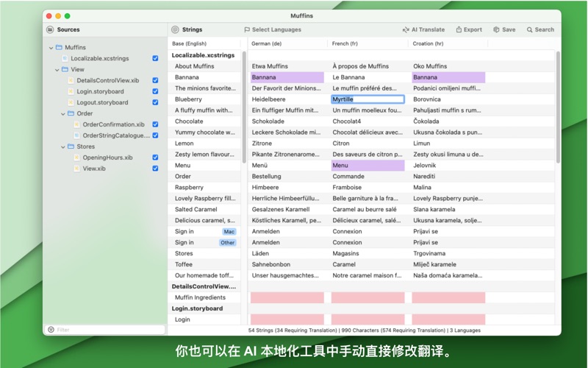Select the Login.storyboard section header row
Image resolution: width=588 pixels, height=368 pixels.
point(204,308)
